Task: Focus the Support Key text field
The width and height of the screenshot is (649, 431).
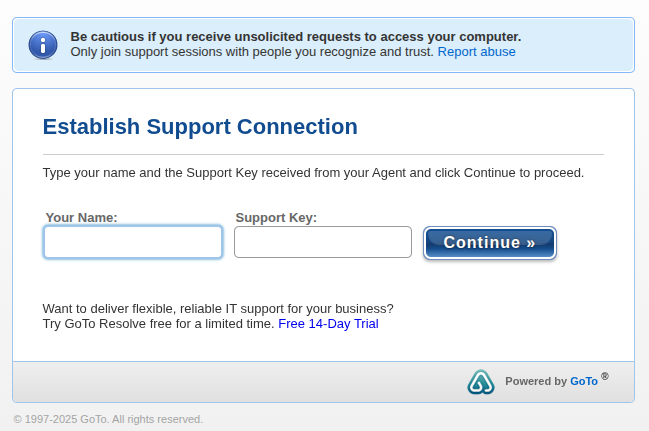Action: (x=323, y=242)
